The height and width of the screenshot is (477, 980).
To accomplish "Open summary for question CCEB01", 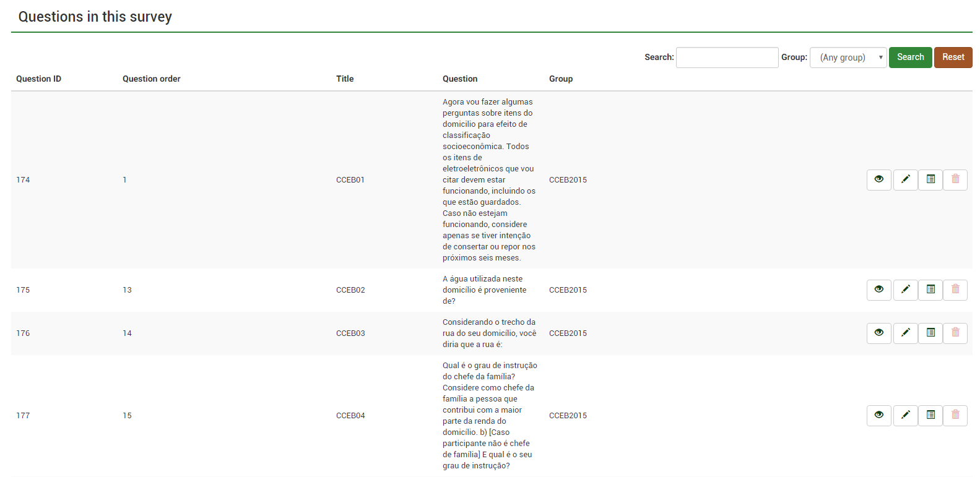I will pos(930,179).
